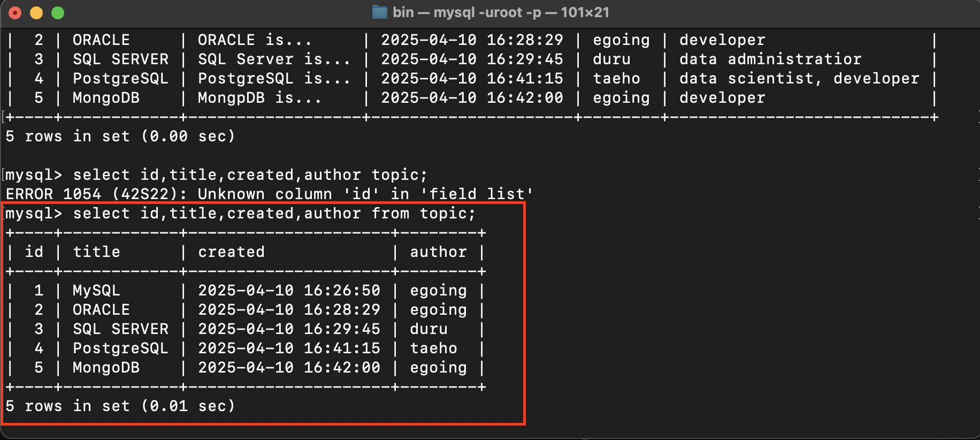Click the 'title' column header
Viewport: 980px width, 440px height.
96,252
